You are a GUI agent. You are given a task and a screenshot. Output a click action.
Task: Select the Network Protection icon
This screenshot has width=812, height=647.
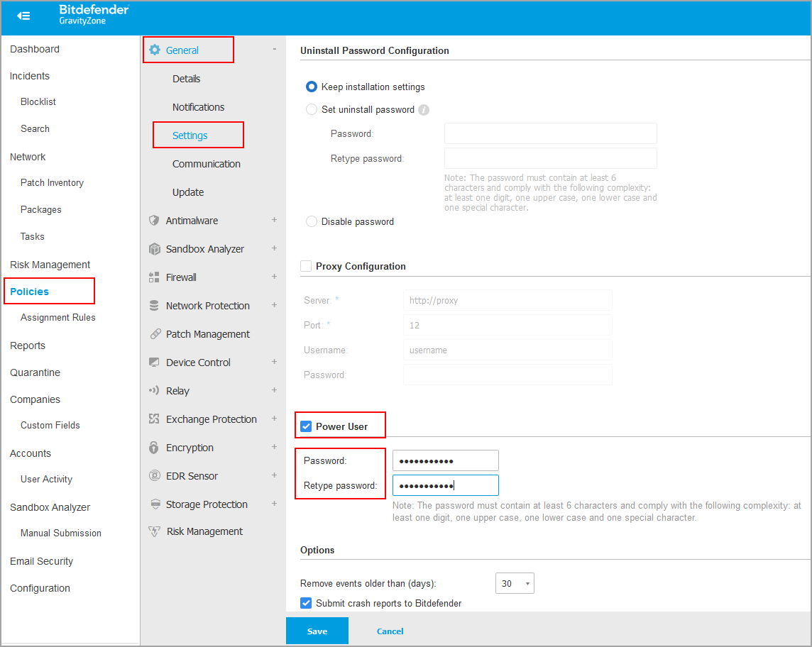[x=155, y=305]
